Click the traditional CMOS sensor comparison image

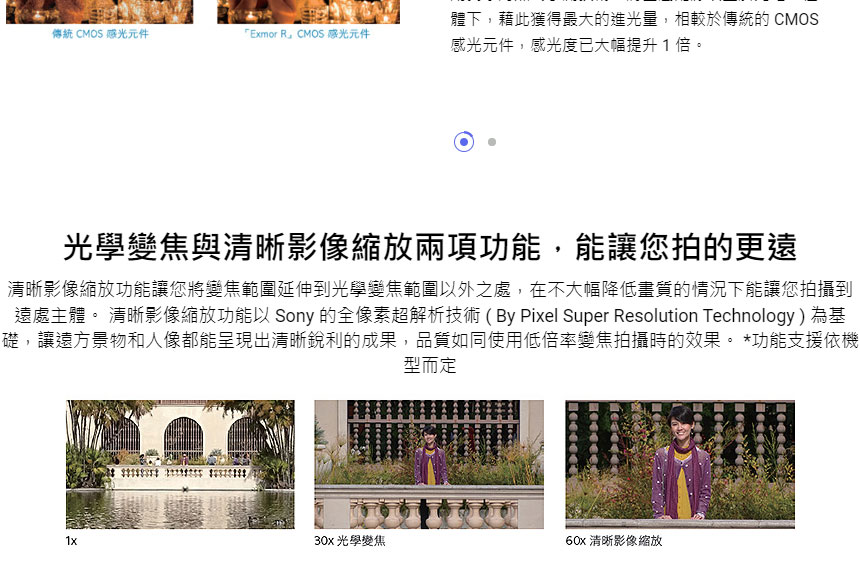click(99, 11)
